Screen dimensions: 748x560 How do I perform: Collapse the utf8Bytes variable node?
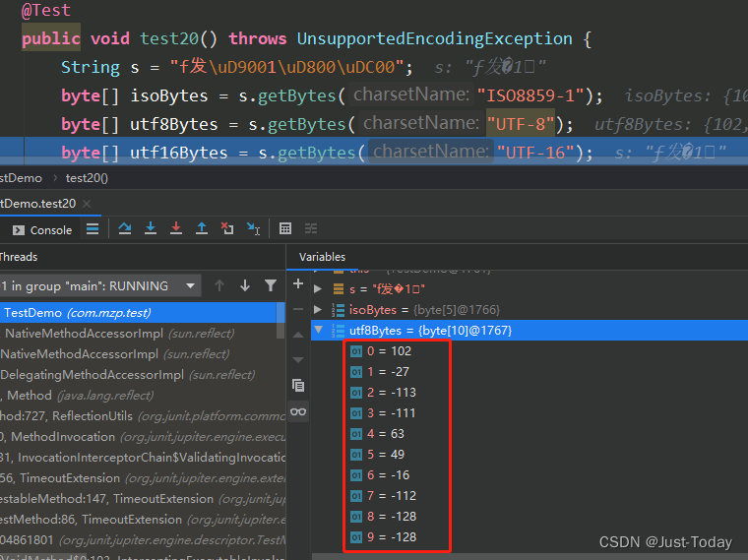click(x=318, y=331)
